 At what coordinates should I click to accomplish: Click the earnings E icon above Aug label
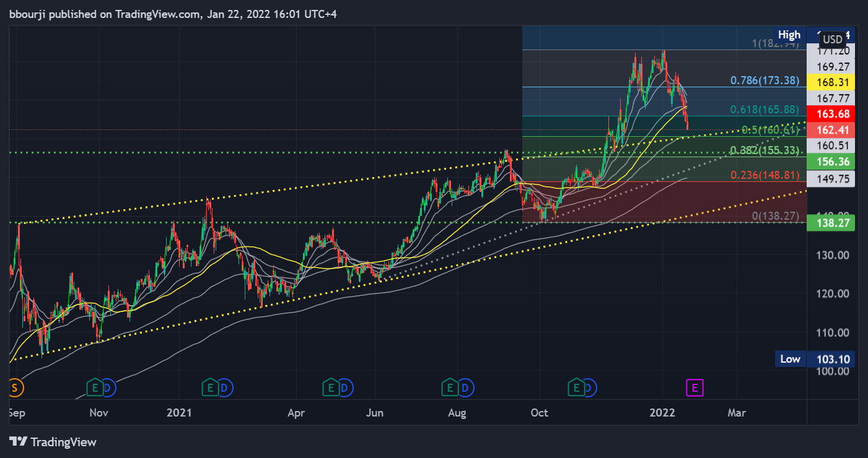tap(449, 388)
